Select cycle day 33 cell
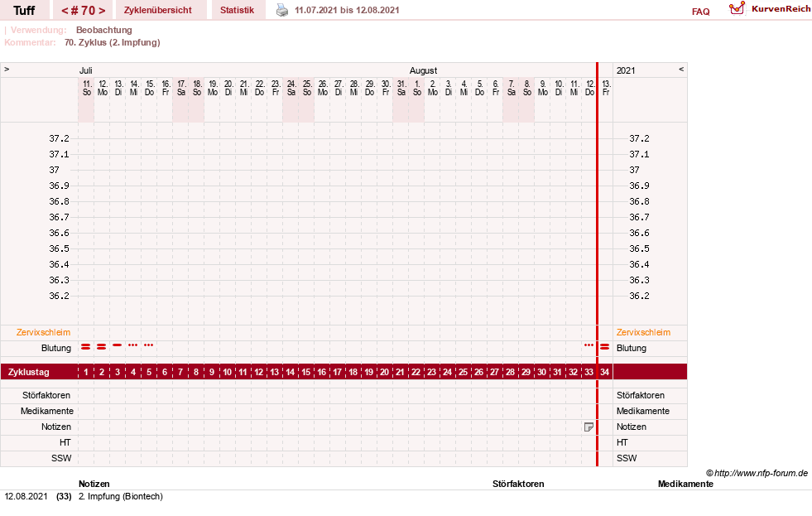The height and width of the screenshot is (516, 812). [589, 372]
